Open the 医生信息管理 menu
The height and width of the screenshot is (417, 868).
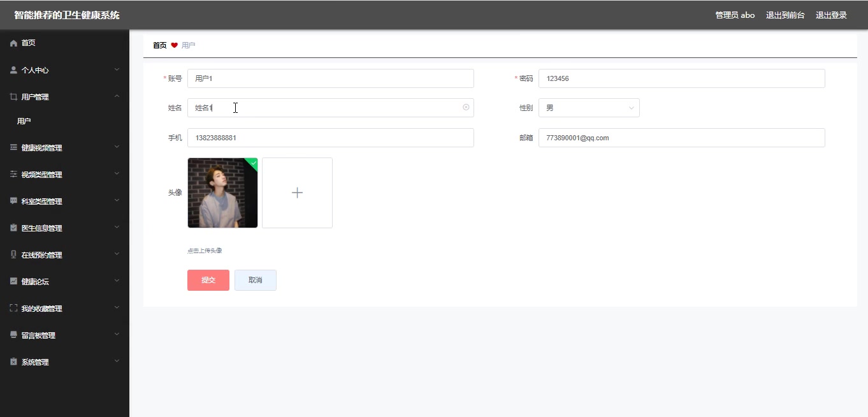pyautogui.click(x=64, y=228)
